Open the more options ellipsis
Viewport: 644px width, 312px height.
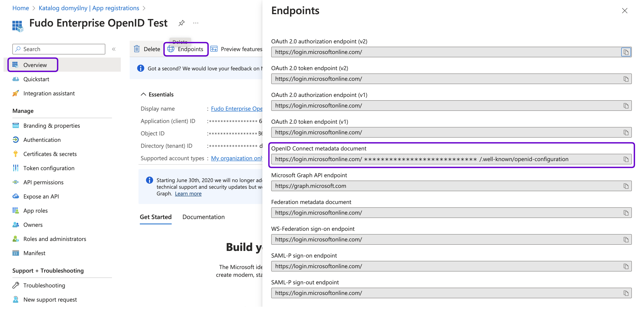[x=196, y=23]
